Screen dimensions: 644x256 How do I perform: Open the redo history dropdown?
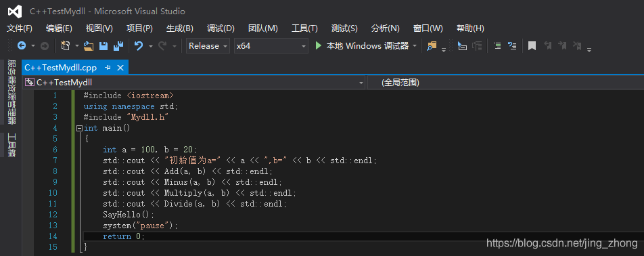(174, 46)
